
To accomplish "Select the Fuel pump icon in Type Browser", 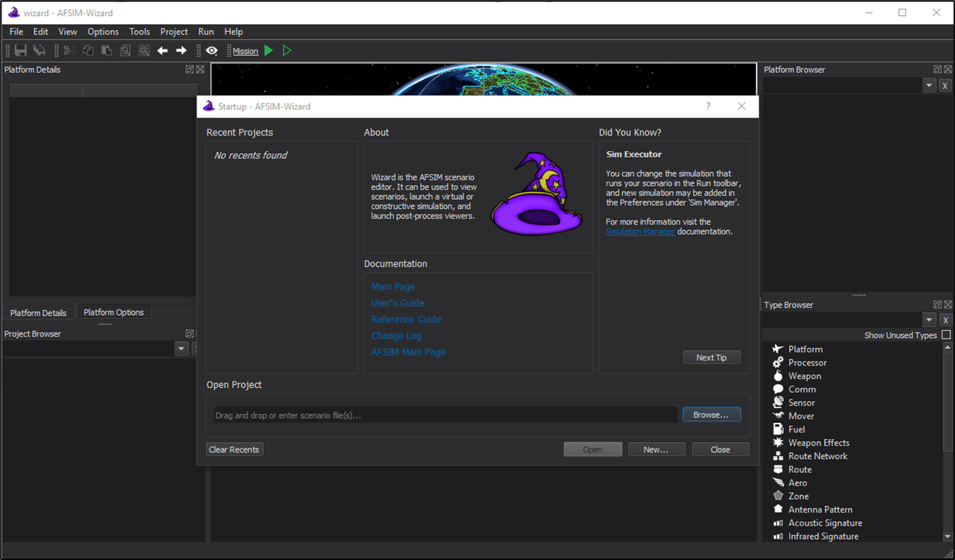I will coord(778,429).
